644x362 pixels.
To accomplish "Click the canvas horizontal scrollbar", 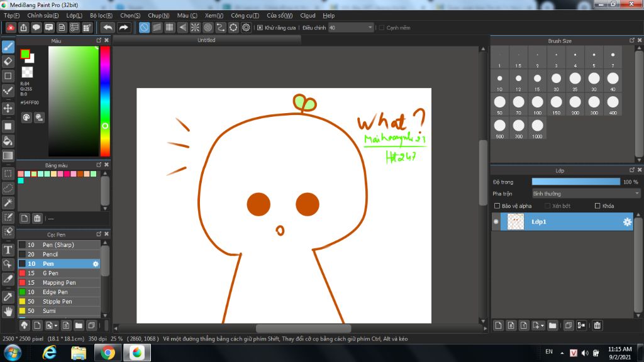I will [304, 328].
